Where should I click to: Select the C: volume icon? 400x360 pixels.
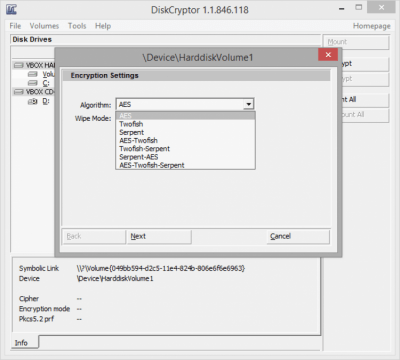(x=32, y=83)
